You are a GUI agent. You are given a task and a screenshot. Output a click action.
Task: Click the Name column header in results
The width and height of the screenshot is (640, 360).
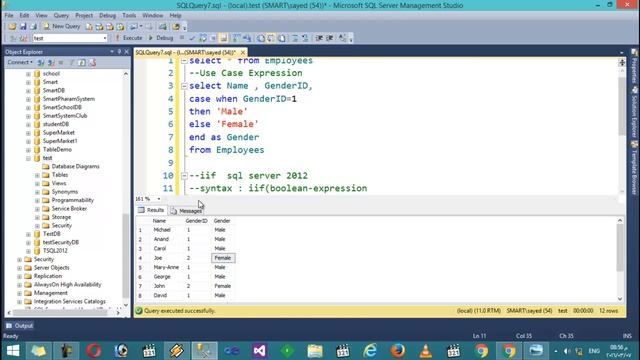click(159, 221)
